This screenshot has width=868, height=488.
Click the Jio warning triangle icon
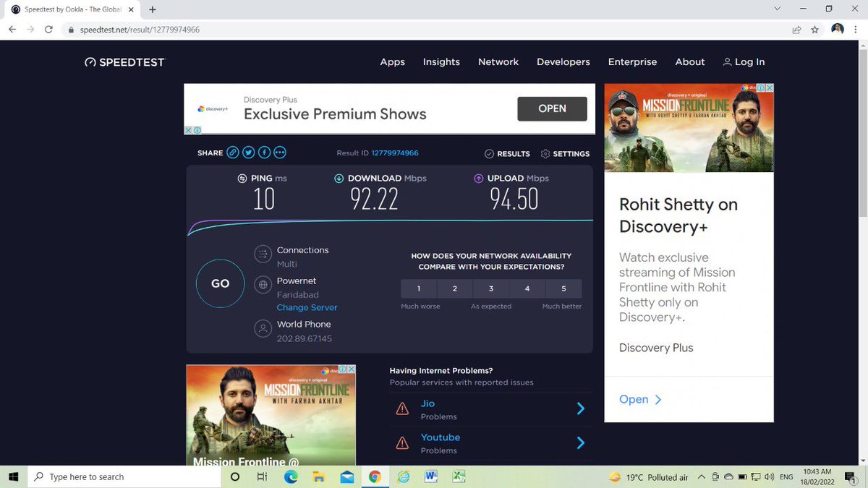(x=402, y=409)
